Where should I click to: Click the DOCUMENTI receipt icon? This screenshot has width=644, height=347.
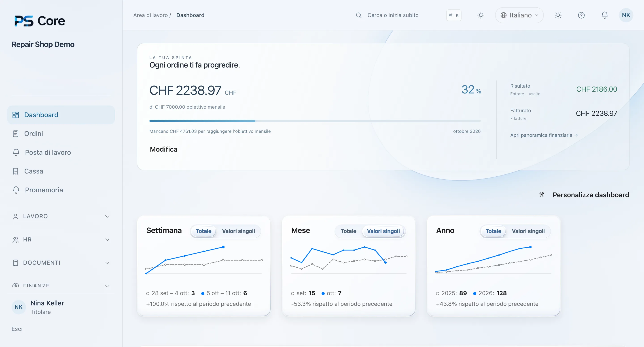[x=15, y=263]
